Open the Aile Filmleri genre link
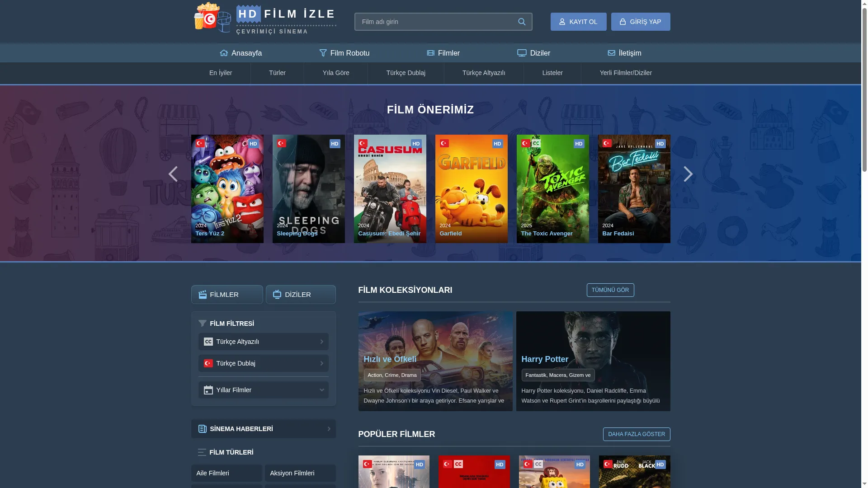 (x=226, y=473)
